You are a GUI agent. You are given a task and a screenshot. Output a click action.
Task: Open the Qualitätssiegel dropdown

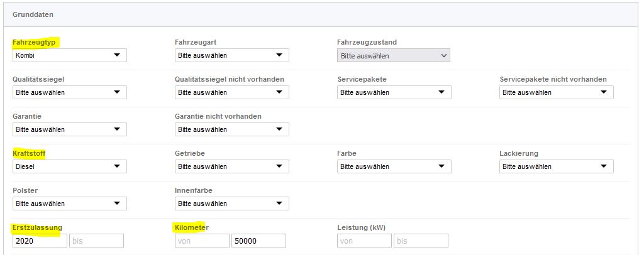(69, 92)
